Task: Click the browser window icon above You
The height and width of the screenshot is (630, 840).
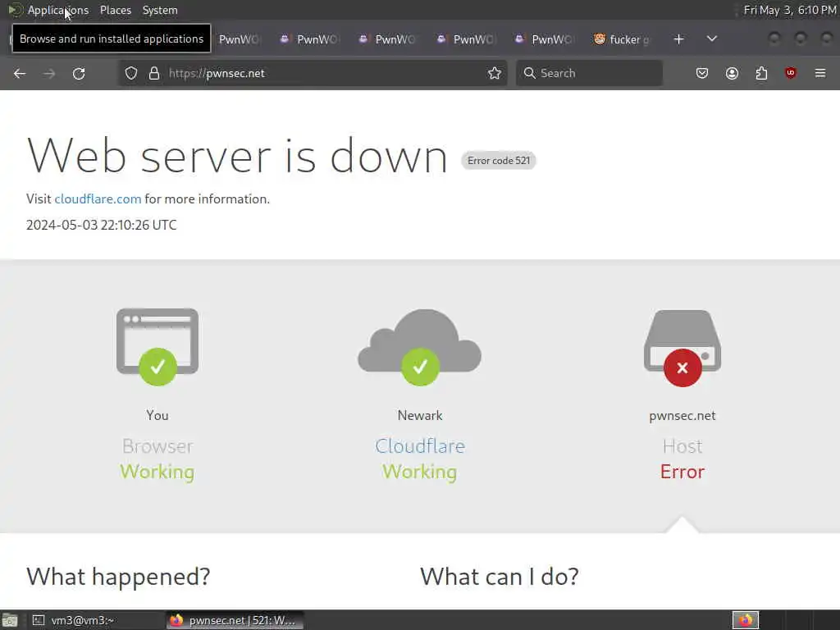Action: 157,346
